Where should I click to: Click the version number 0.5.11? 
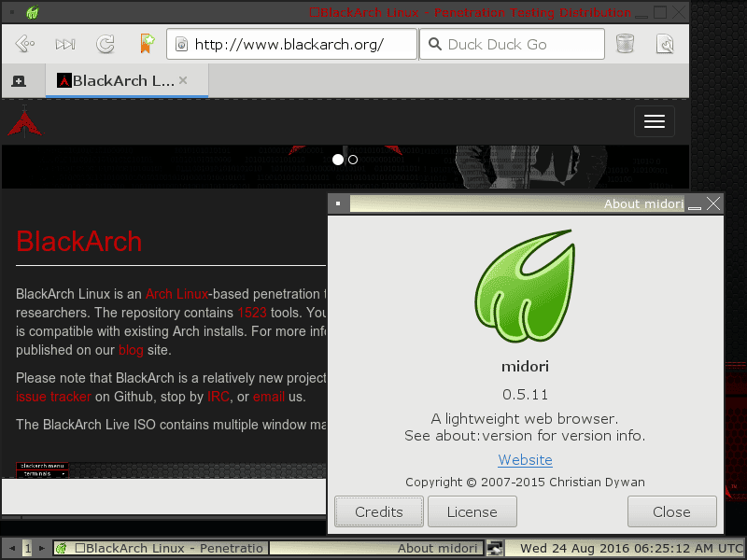[525, 394]
